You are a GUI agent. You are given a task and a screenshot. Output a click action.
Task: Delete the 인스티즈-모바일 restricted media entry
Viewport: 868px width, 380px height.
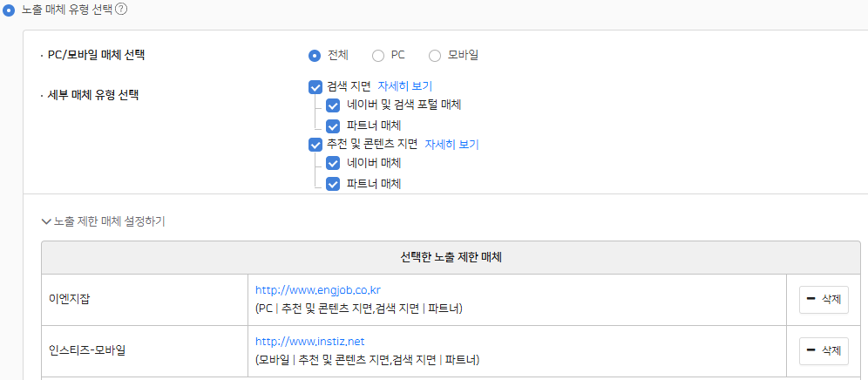point(824,351)
